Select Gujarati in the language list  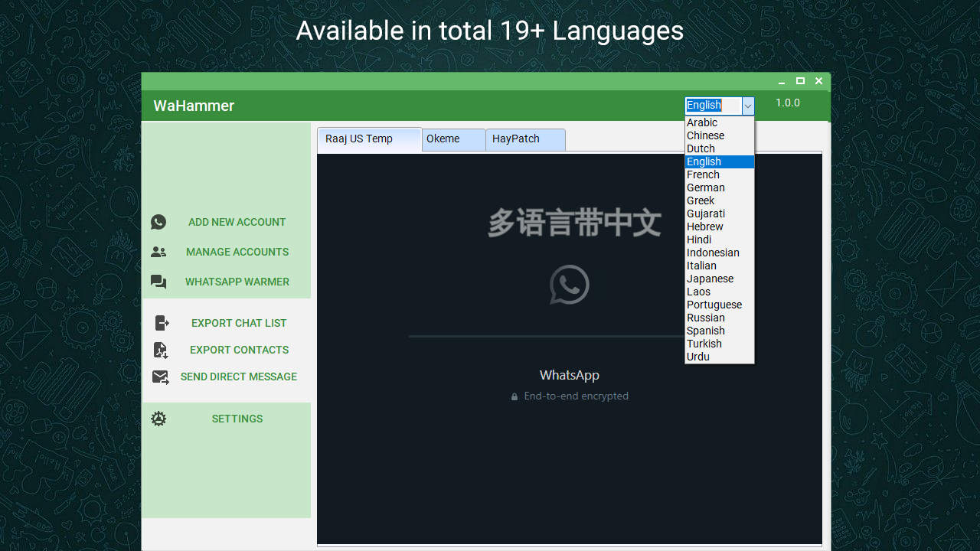[x=720, y=214]
